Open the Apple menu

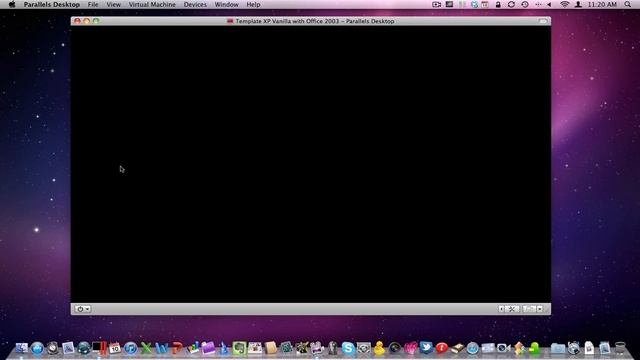pos(12,4)
